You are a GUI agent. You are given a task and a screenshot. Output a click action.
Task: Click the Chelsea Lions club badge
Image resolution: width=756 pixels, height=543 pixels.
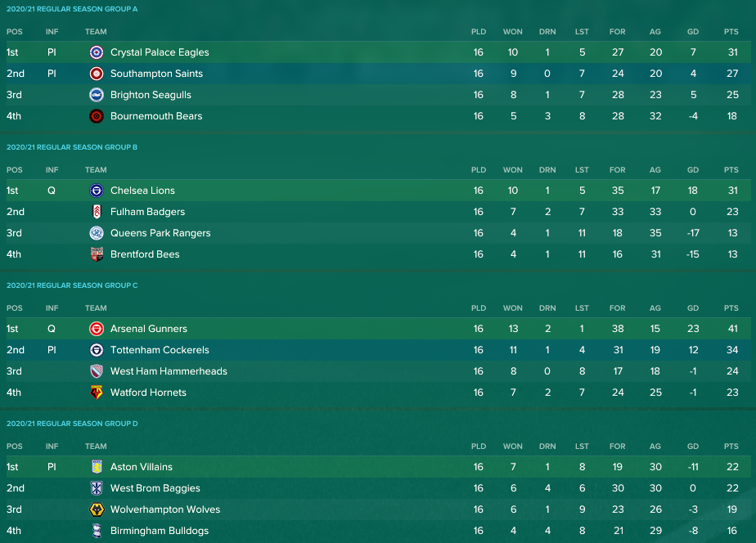[x=97, y=191]
